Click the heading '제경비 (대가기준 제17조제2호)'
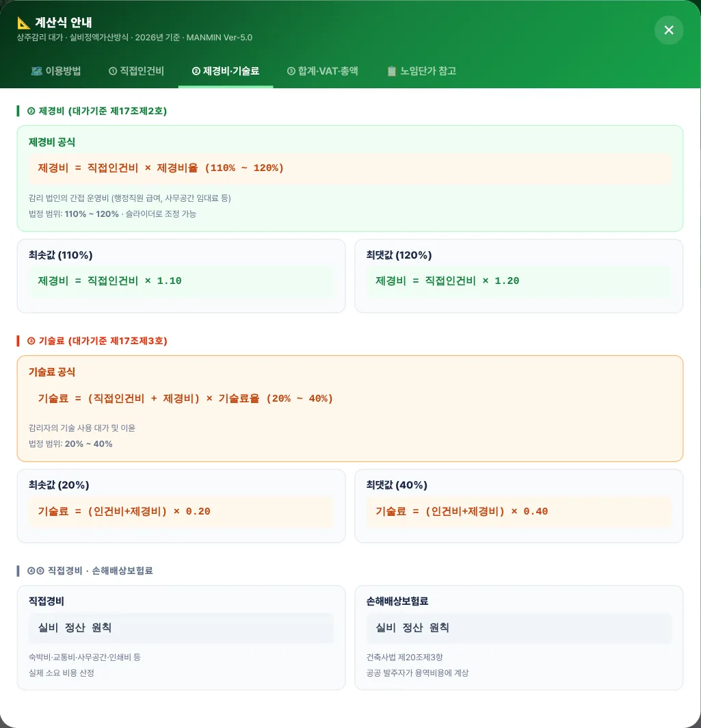This screenshot has width=701, height=728. (x=97, y=111)
